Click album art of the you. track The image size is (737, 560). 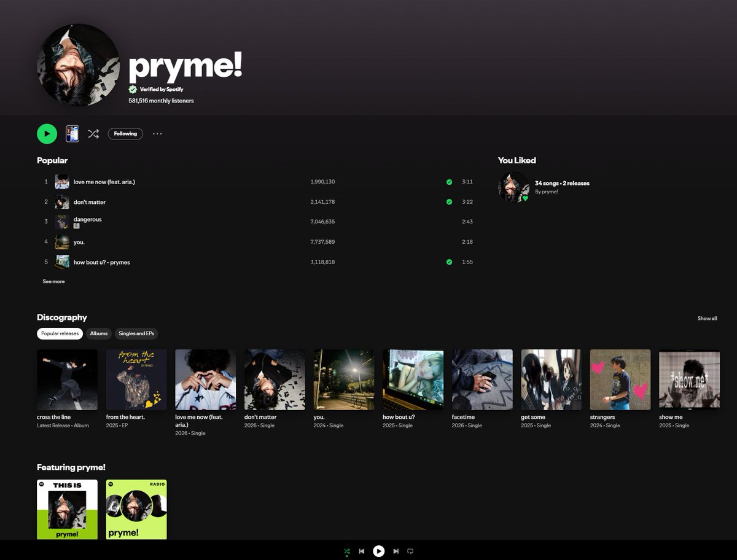pos(62,242)
